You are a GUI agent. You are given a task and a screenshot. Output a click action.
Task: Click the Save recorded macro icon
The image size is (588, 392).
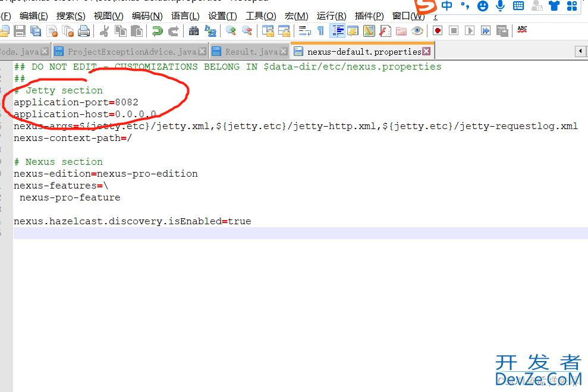502,30
